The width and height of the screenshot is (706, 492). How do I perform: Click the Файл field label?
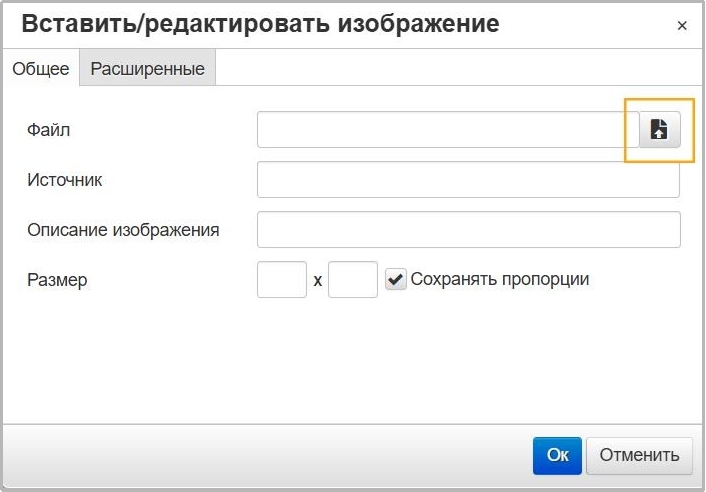pos(49,130)
